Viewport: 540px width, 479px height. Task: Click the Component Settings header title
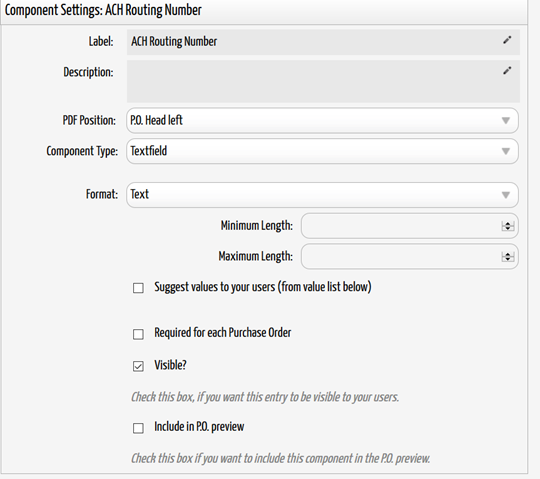click(103, 10)
